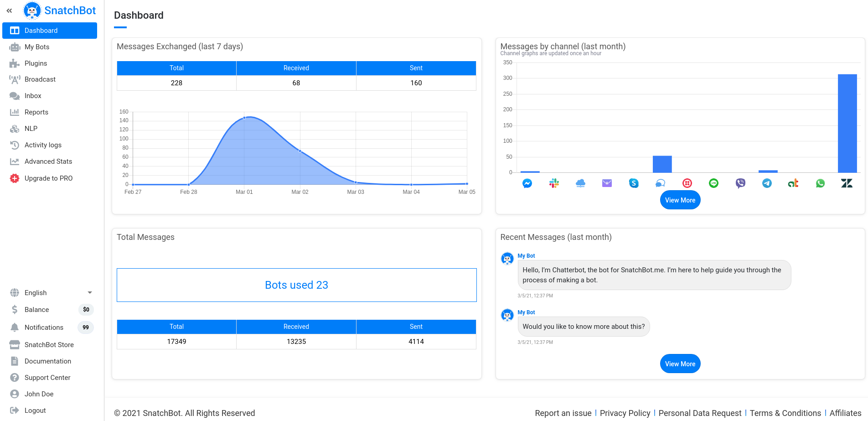Click first My Bot sender name
Screen dimensions: 868x421
[526, 256]
